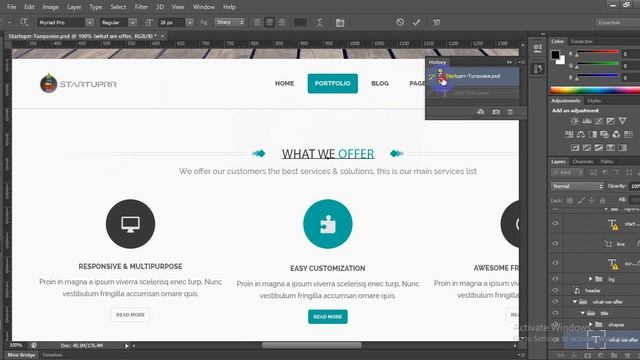Hide the title group layer
Screen dimensions: 640x360
(x=555, y=313)
